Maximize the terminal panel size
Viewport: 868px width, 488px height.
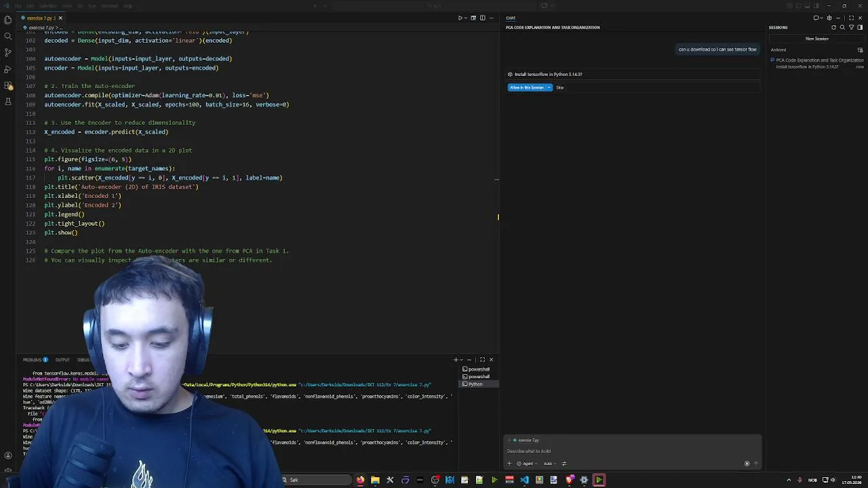(x=482, y=360)
